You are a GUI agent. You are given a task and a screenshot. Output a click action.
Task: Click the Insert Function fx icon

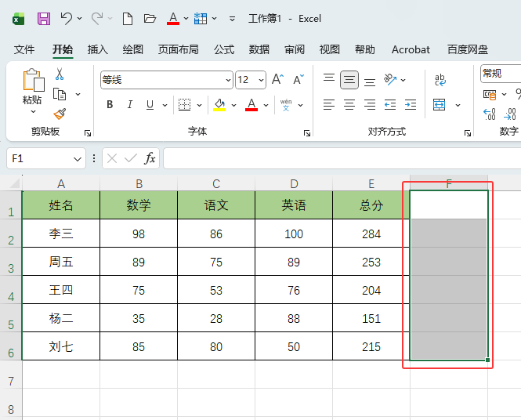150,158
